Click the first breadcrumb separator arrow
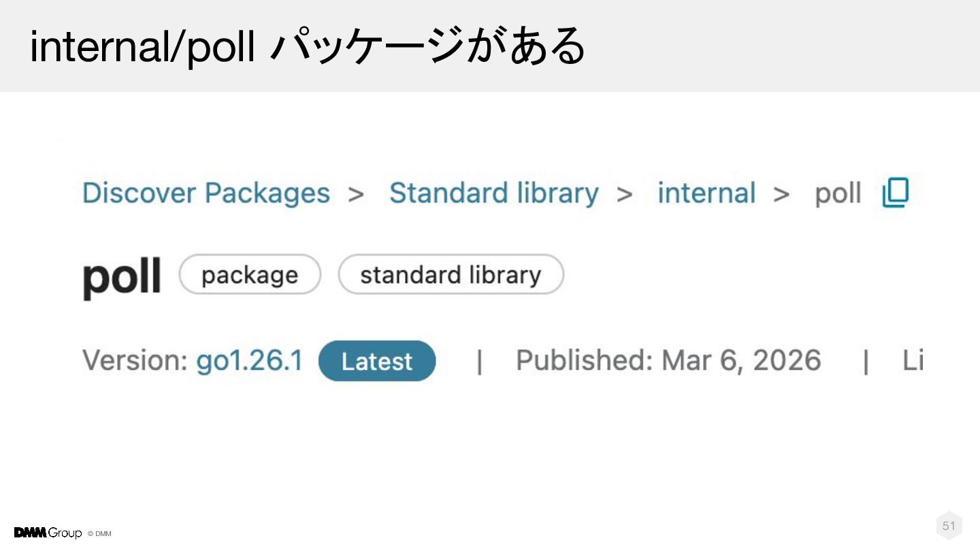This screenshot has height=551, width=980. click(x=356, y=195)
